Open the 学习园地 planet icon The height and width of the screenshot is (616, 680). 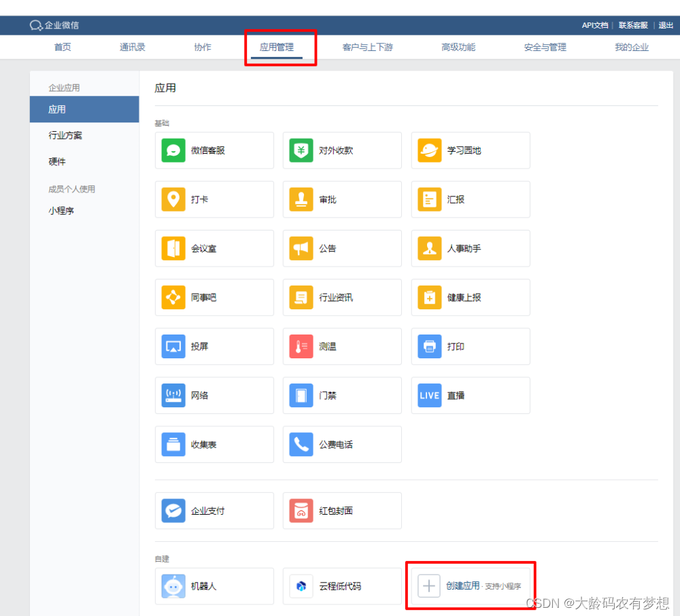[429, 150]
